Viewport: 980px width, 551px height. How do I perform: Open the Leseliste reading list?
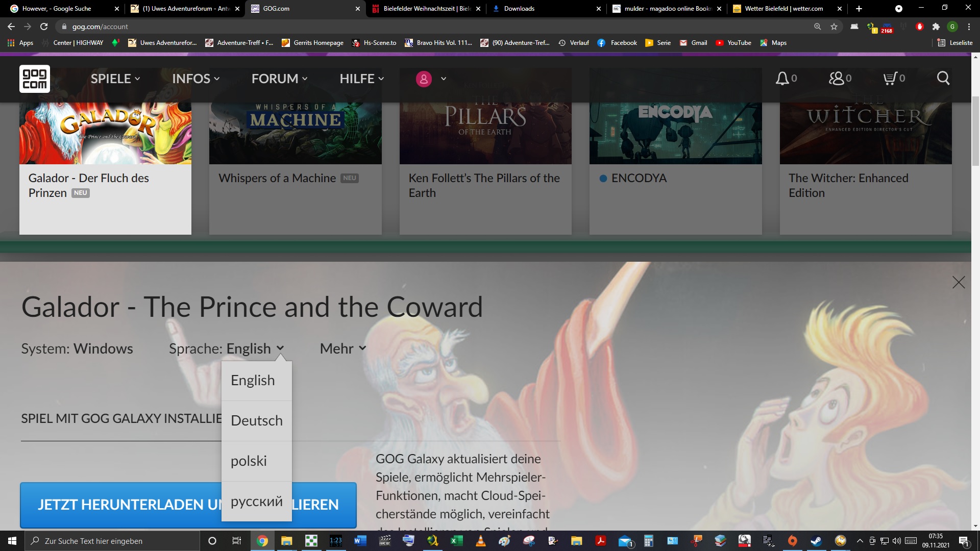(x=955, y=43)
